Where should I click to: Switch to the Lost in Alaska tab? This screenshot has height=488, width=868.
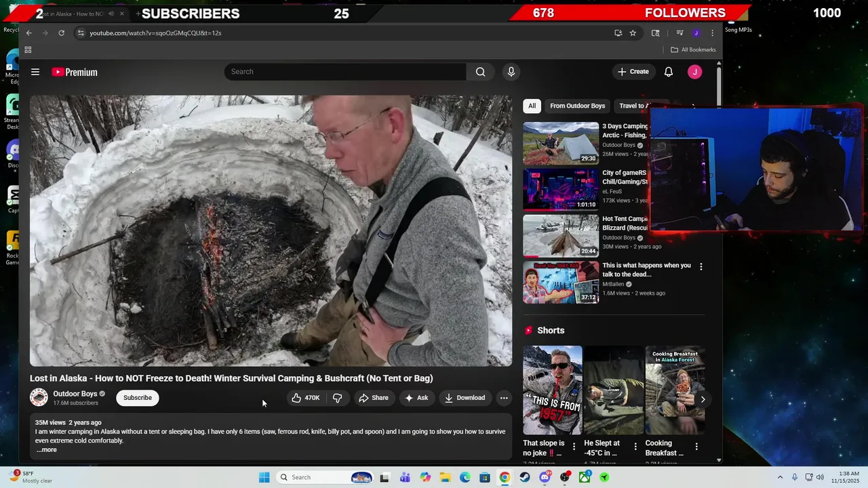[x=75, y=14]
